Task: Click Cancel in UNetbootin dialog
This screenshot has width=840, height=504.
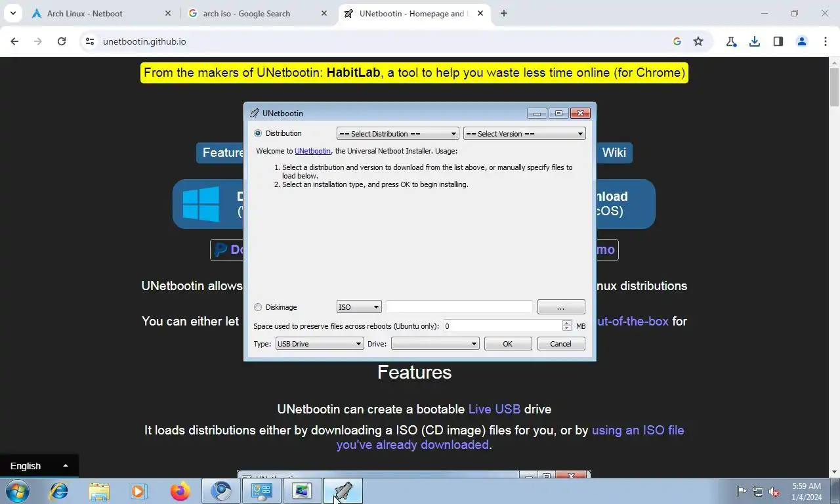Action: pyautogui.click(x=561, y=344)
